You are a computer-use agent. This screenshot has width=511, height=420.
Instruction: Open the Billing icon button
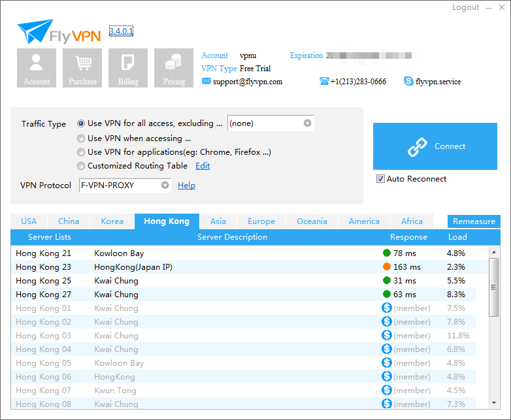click(128, 68)
